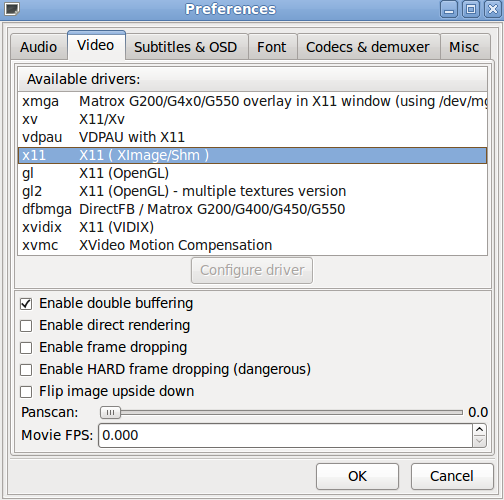The width and height of the screenshot is (504, 500).
Task: Select the xvmc XVideo Motion Compensation driver
Action: [252, 245]
